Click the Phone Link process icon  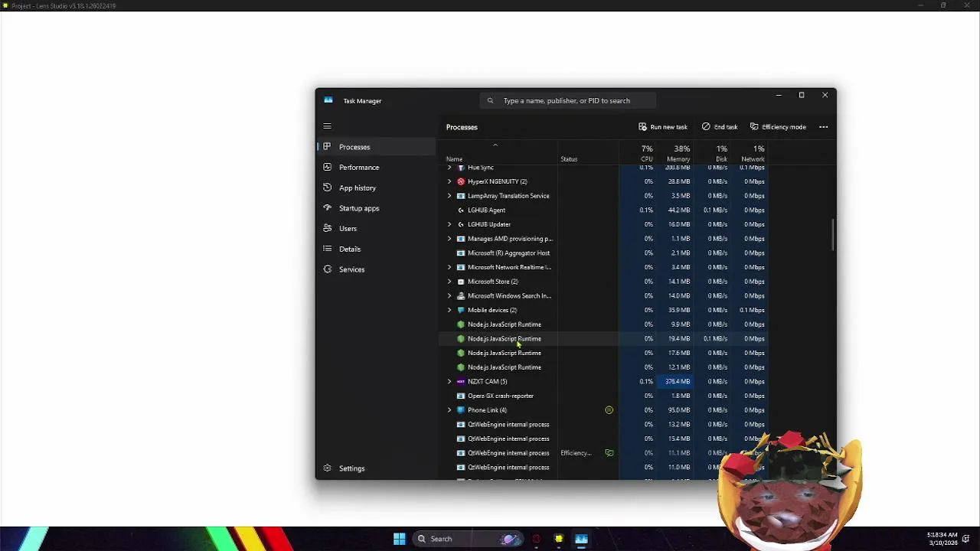pos(461,410)
